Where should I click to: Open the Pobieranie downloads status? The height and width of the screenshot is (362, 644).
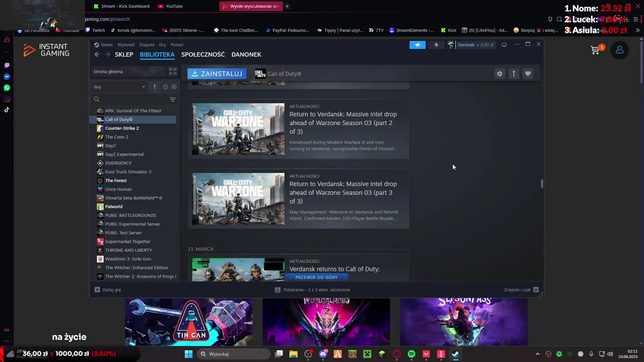pos(312,290)
